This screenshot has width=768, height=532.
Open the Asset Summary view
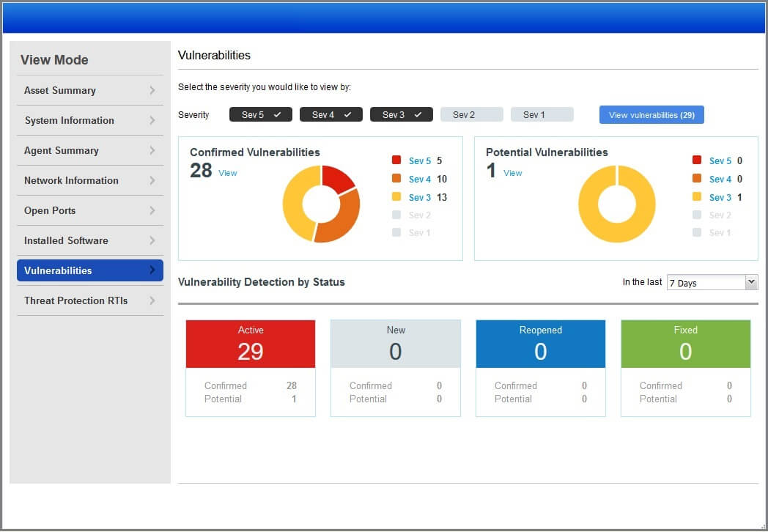point(90,91)
